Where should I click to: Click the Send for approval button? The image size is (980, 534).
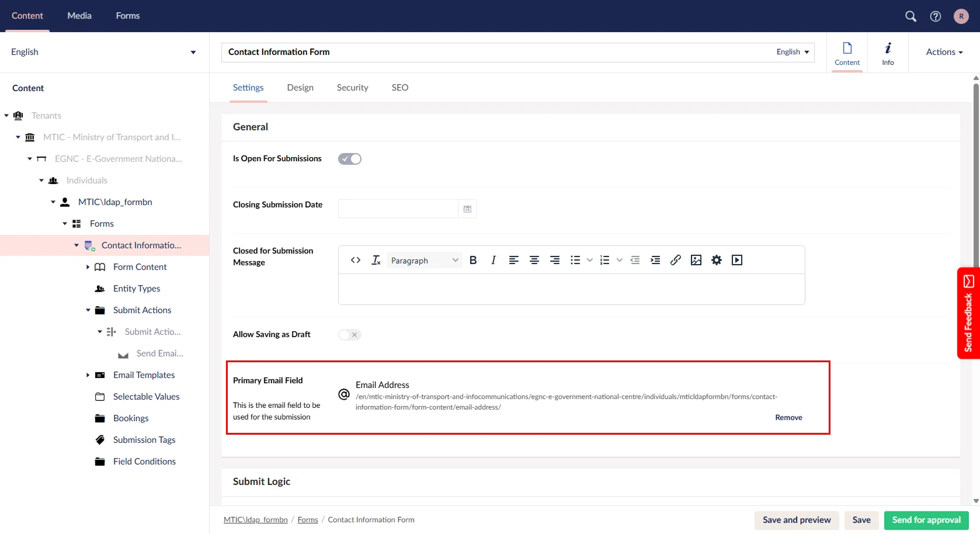[x=926, y=520]
